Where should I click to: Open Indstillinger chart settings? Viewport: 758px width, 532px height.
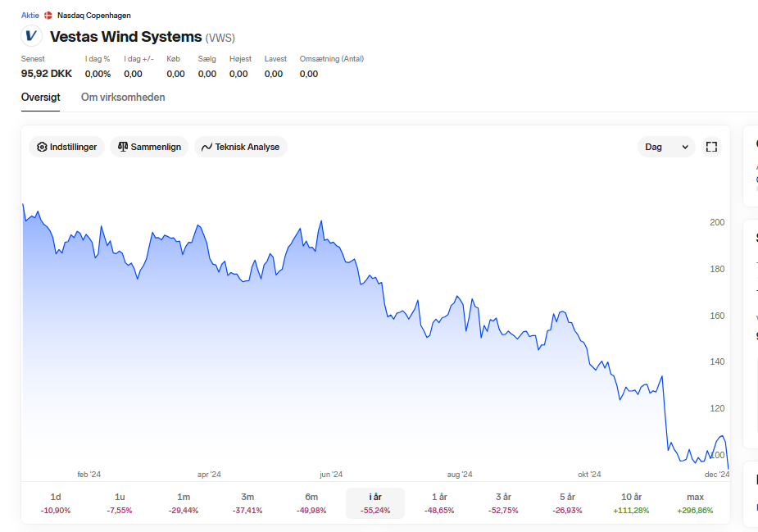pyautogui.click(x=66, y=147)
